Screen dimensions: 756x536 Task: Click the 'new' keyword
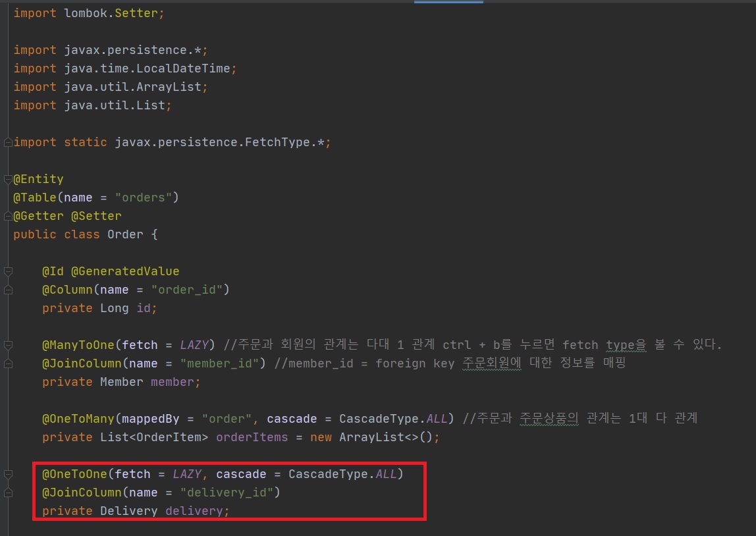pos(321,437)
